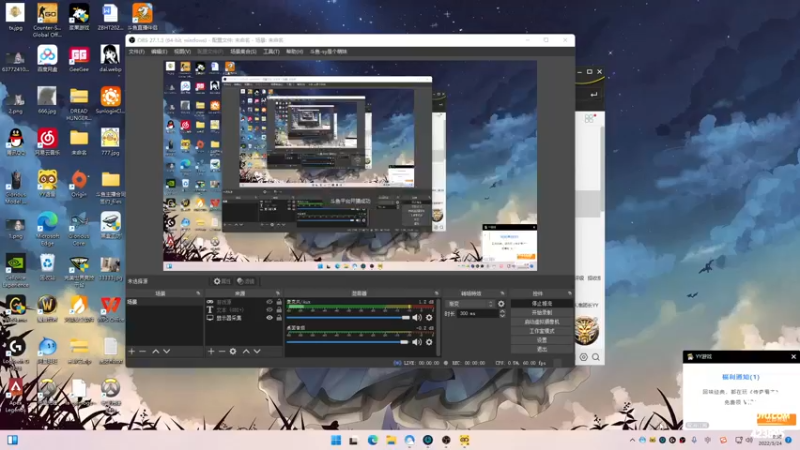The height and width of the screenshot is (450, 800).
Task: Open the GeForce Experience desktop shortcut
Action: pos(16,271)
